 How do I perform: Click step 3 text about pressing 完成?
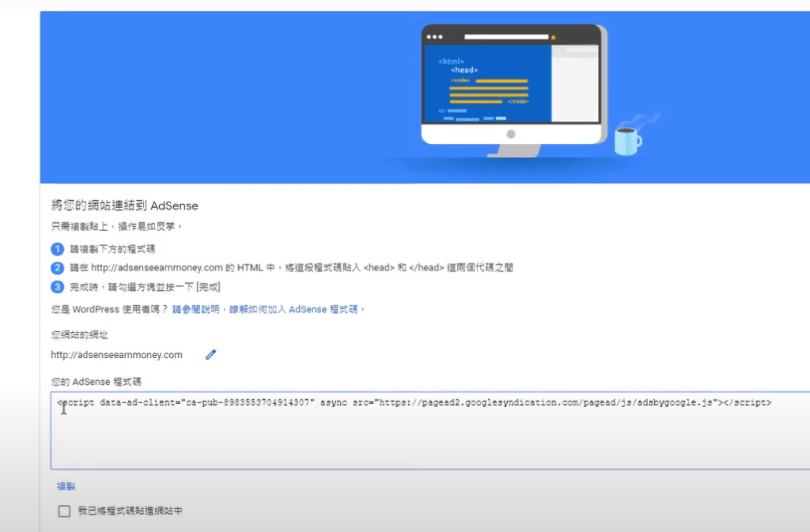pyautogui.click(x=146, y=287)
